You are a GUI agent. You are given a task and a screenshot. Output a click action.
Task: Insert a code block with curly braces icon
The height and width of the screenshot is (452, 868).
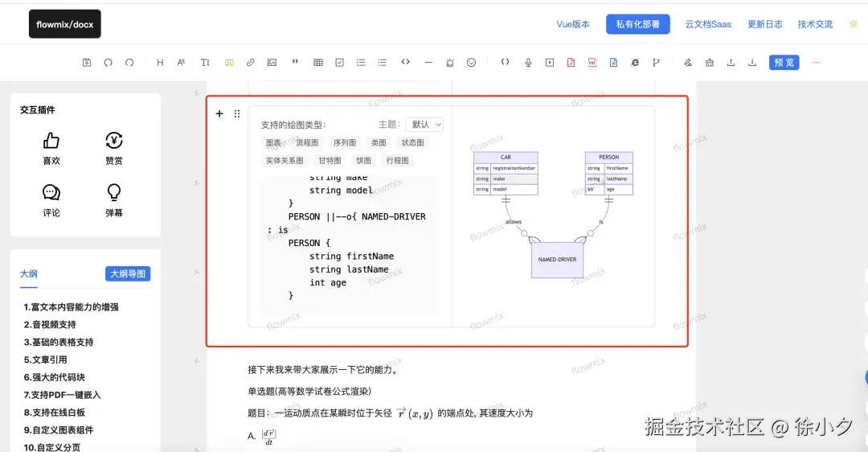(505, 62)
